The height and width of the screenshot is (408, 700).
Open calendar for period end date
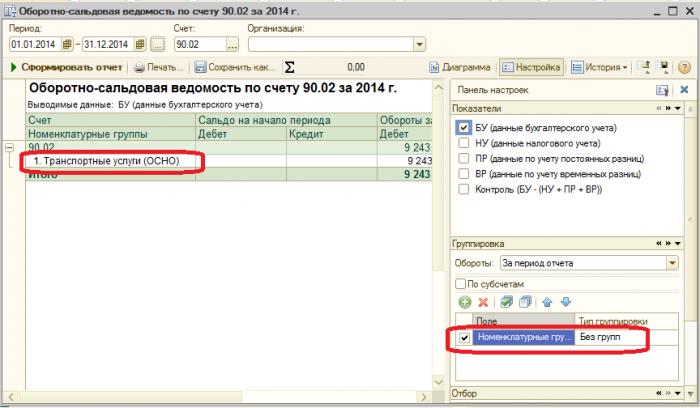[140, 44]
